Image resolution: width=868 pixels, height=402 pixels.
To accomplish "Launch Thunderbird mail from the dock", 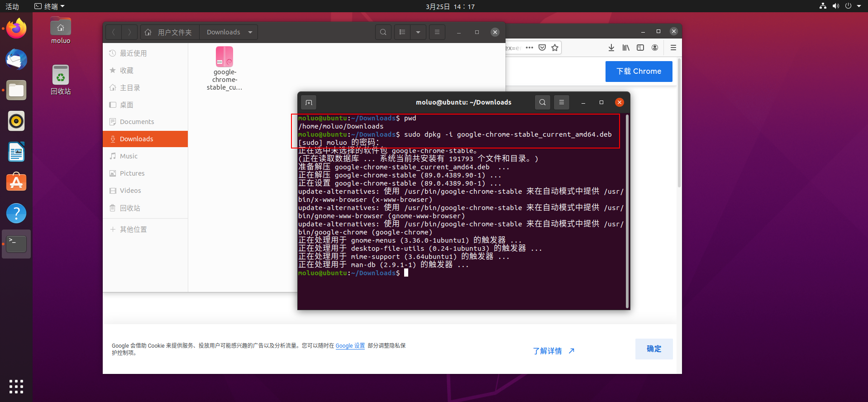I will click(x=16, y=59).
